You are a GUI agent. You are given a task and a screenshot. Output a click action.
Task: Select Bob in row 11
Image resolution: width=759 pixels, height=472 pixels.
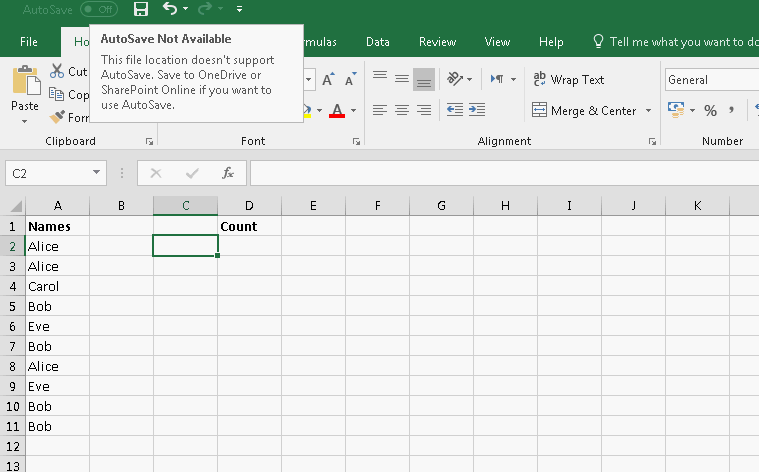57,426
